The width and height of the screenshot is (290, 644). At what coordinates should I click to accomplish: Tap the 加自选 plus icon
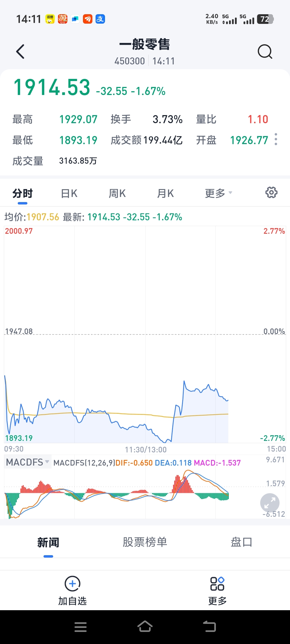click(x=73, y=584)
